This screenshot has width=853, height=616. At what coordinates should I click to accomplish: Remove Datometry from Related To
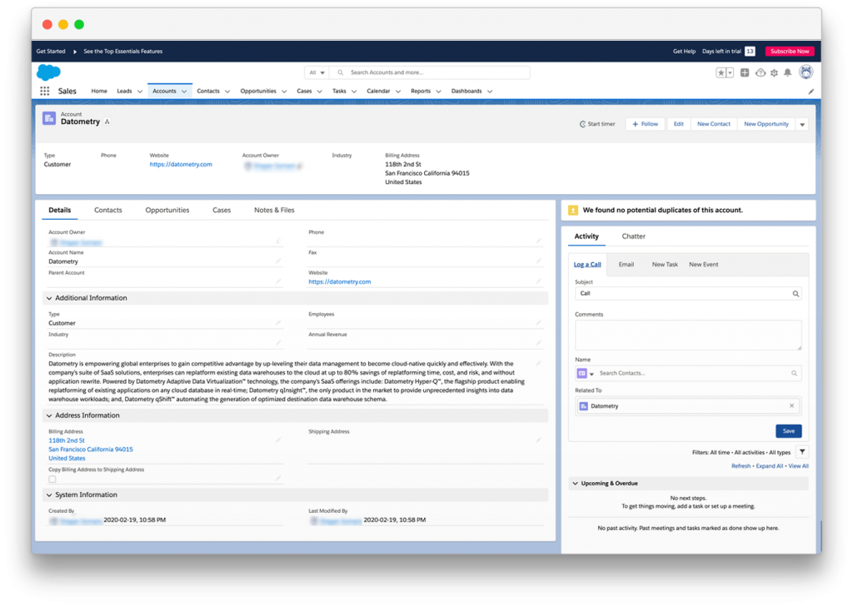(x=791, y=405)
